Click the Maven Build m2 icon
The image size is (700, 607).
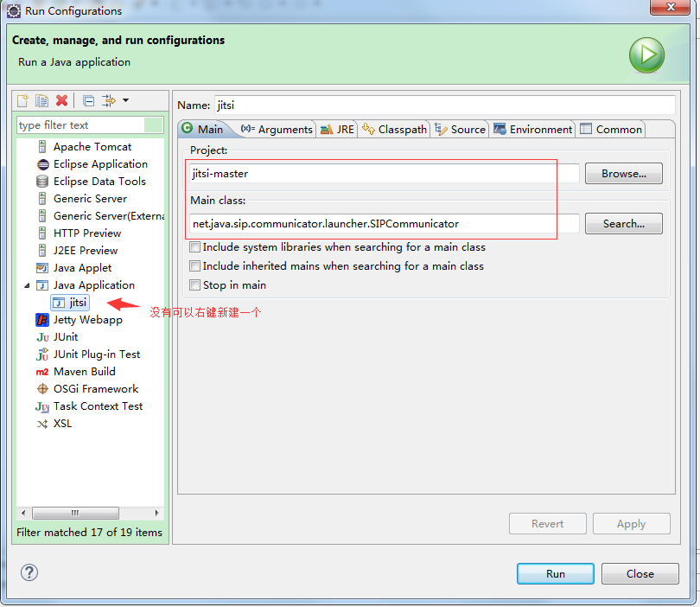[42, 372]
